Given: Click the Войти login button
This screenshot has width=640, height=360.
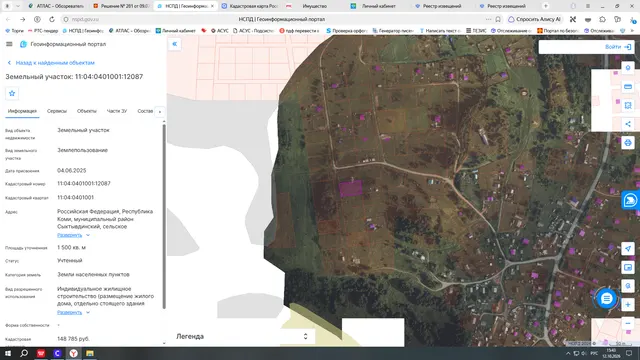Looking at the screenshot, I should tap(618, 47).
